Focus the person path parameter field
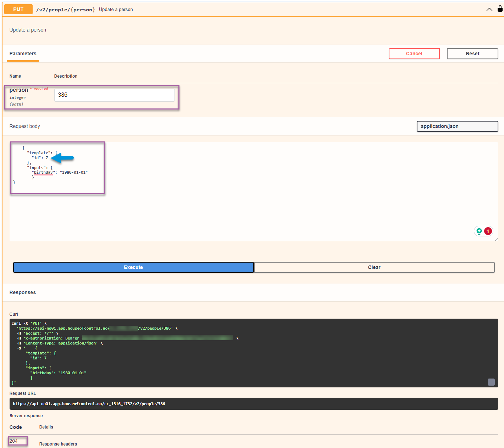Screen dimensions: 504x448 (x=115, y=95)
